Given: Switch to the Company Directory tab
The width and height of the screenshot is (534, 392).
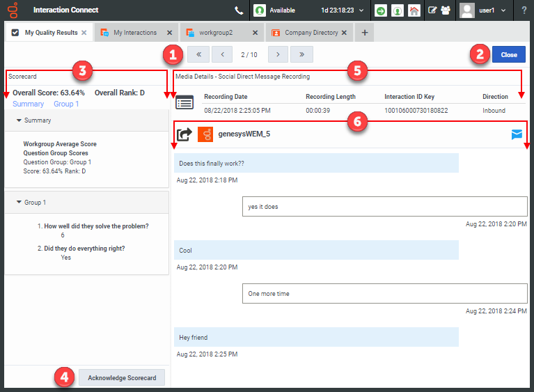Looking at the screenshot, I should [x=311, y=33].
